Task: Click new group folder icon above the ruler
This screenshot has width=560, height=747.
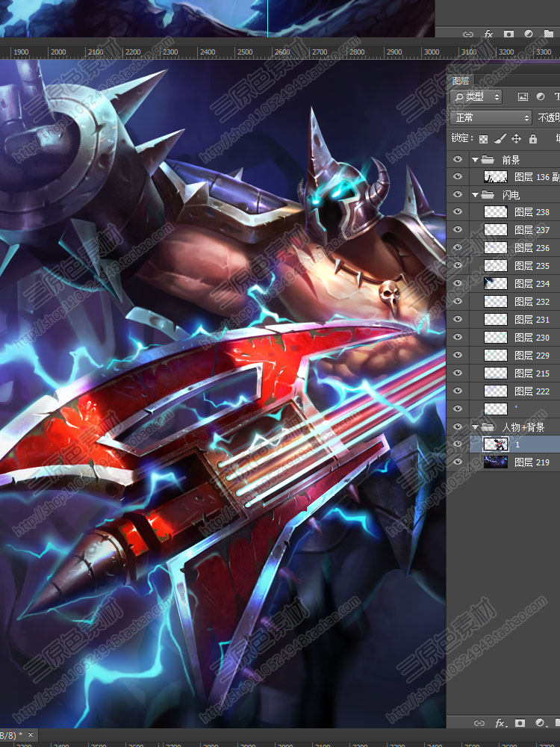Action: tap(549, 34)
